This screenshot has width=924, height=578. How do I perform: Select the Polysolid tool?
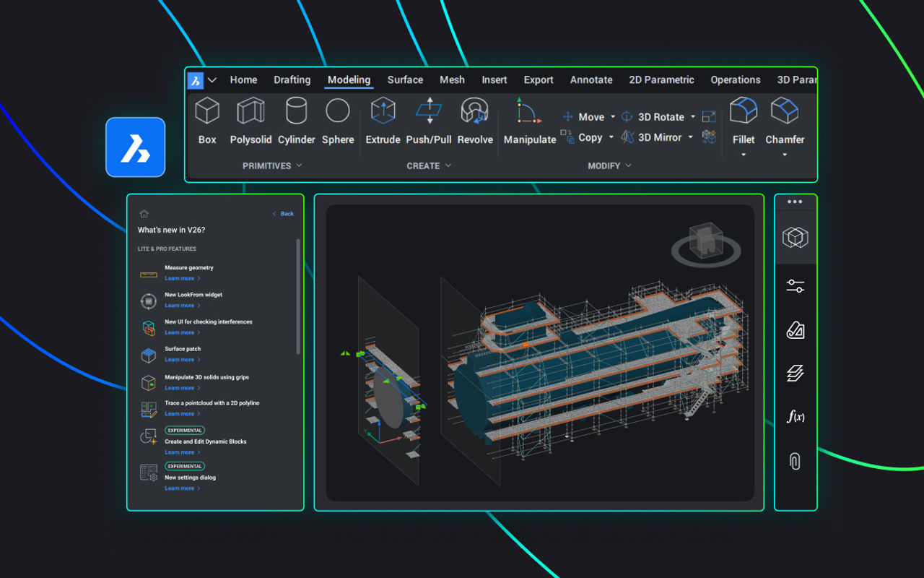[250, 121]
